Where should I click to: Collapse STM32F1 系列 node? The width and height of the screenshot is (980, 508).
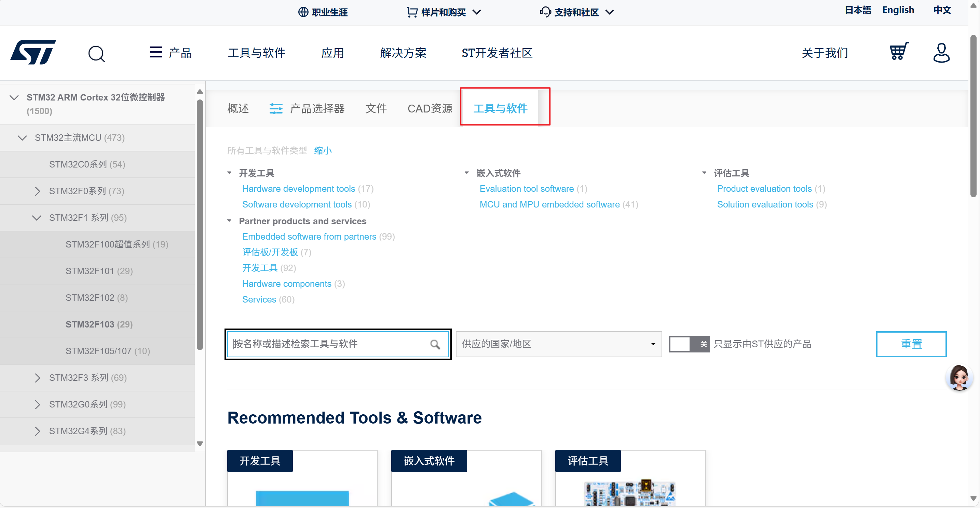point(37,218)
